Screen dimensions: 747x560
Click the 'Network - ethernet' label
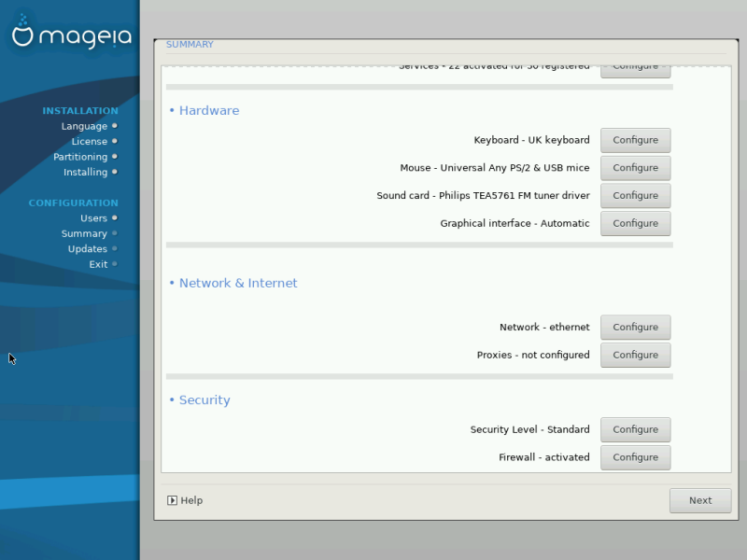click(544, 328)
